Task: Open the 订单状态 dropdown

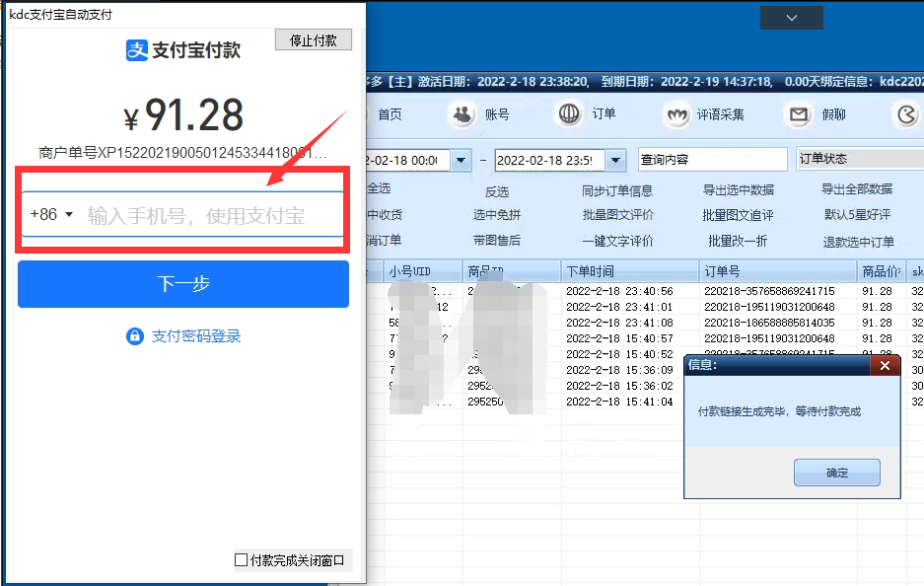Action: point(860,159)
